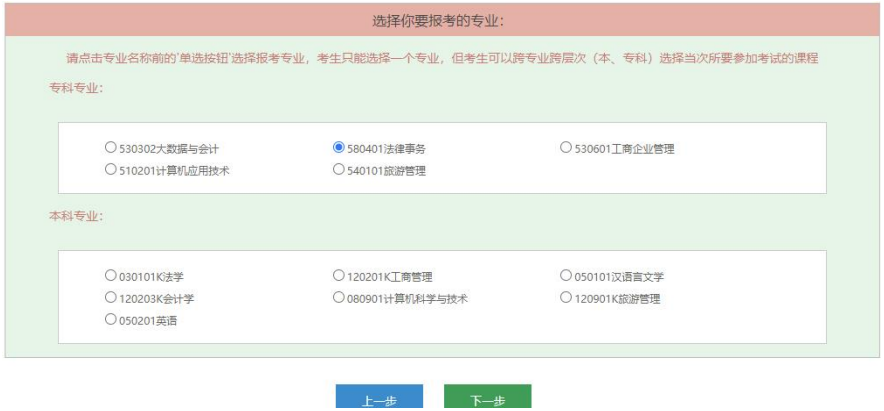The width and height of the screenshot is (884, 411).
Task: Click the 上一步 previous step button
Action: click(x=379, y=399)
